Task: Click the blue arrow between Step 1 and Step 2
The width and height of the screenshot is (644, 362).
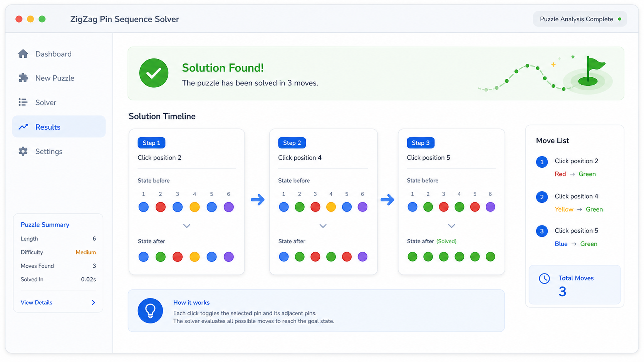Action: pyautogui.click(x=258, y=200)
